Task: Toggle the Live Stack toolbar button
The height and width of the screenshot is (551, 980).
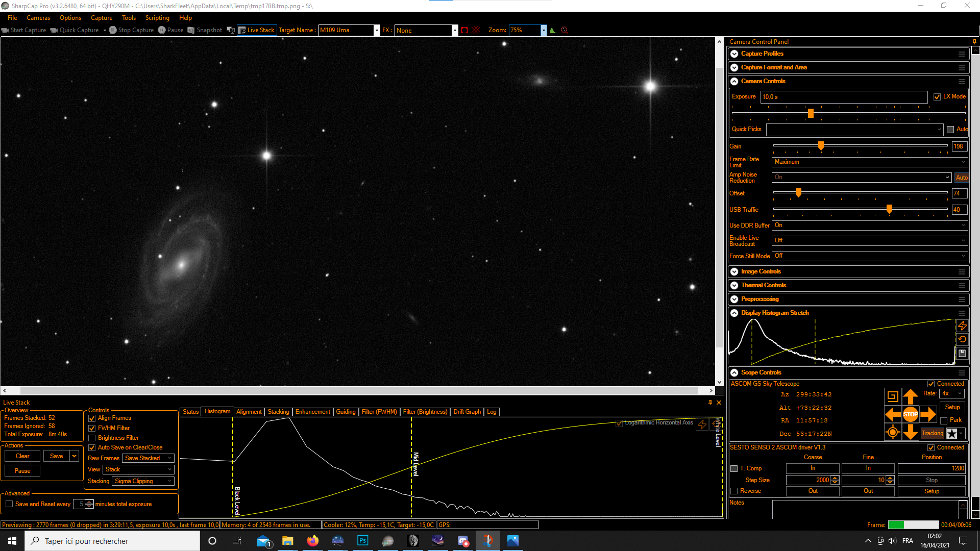Action: point(257,30)
